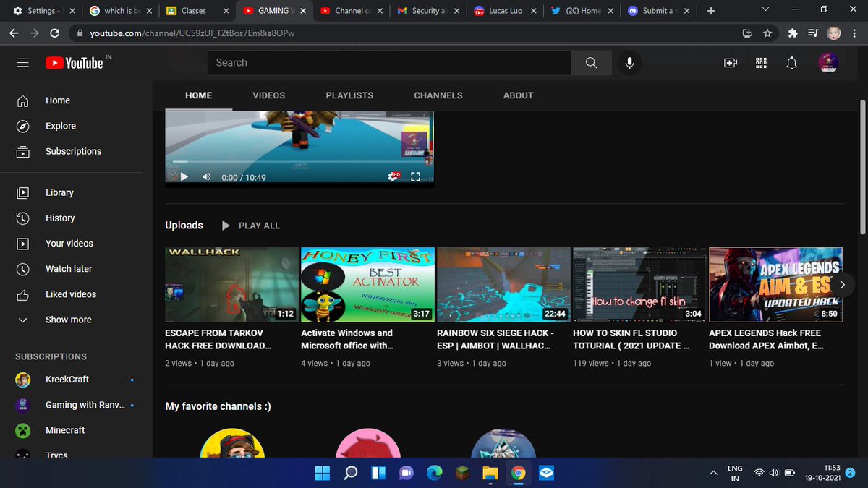Open the Uploads section link

[184, 226]
